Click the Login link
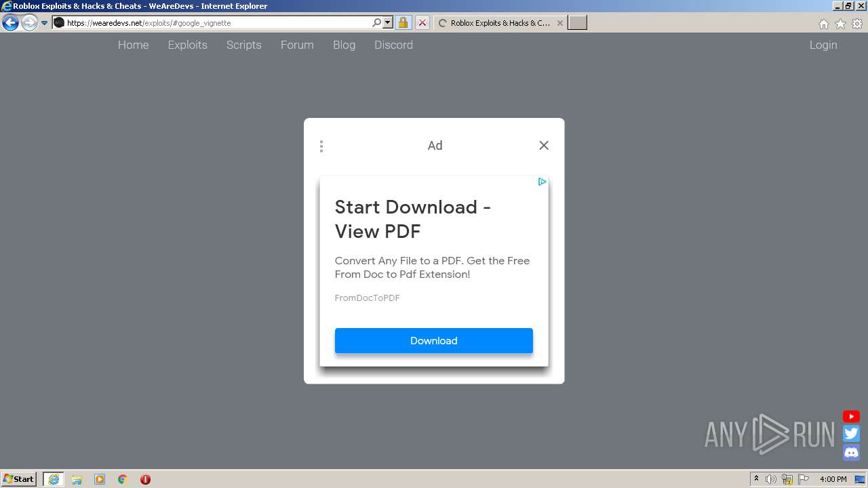Viewport: 868px width, 488px height. click(x=823, y=45)
